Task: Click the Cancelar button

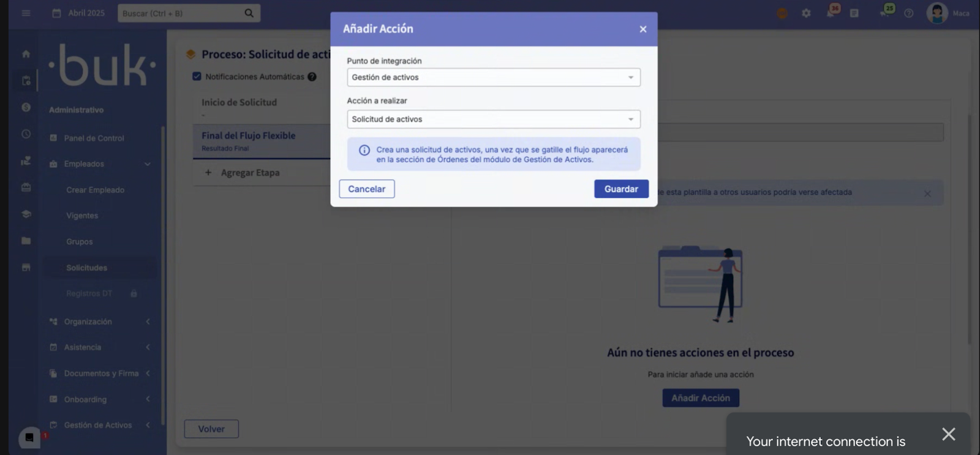Action: (366, 189)
